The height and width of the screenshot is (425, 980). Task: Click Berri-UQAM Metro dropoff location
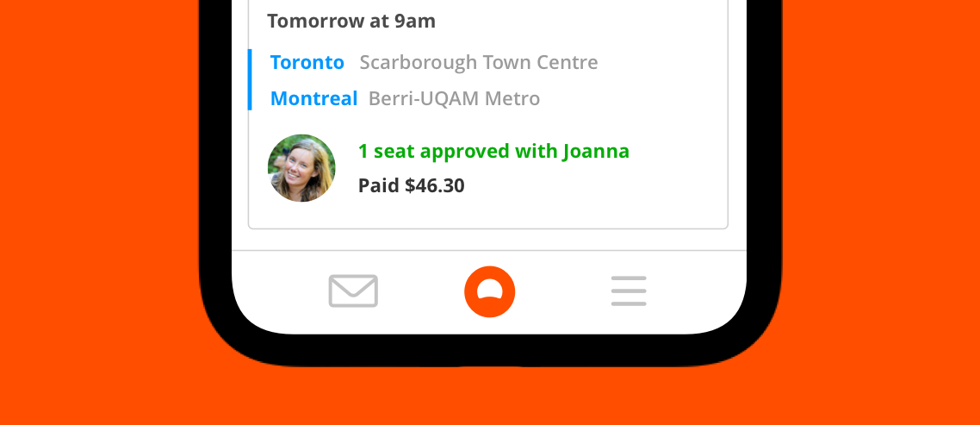(x=455, y=98)
